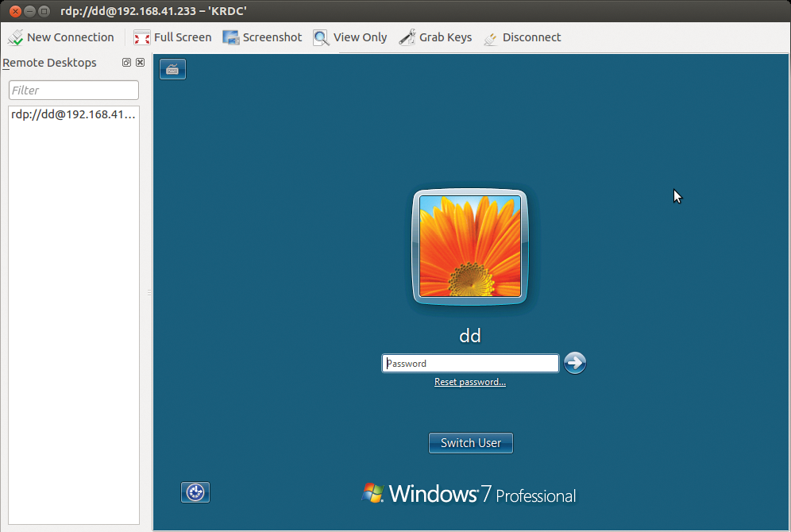
Task: Enable View Only mode
Action: [x=350, y=37]
